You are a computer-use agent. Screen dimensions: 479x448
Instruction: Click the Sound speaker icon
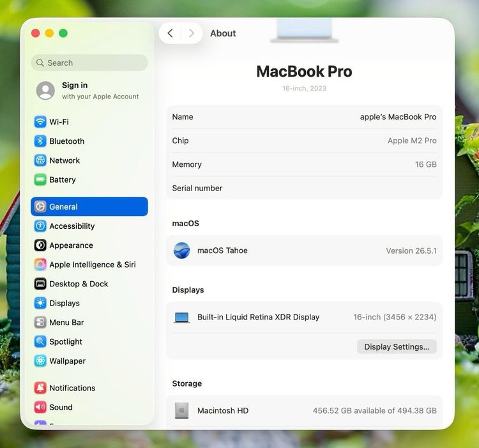point(40,407)
